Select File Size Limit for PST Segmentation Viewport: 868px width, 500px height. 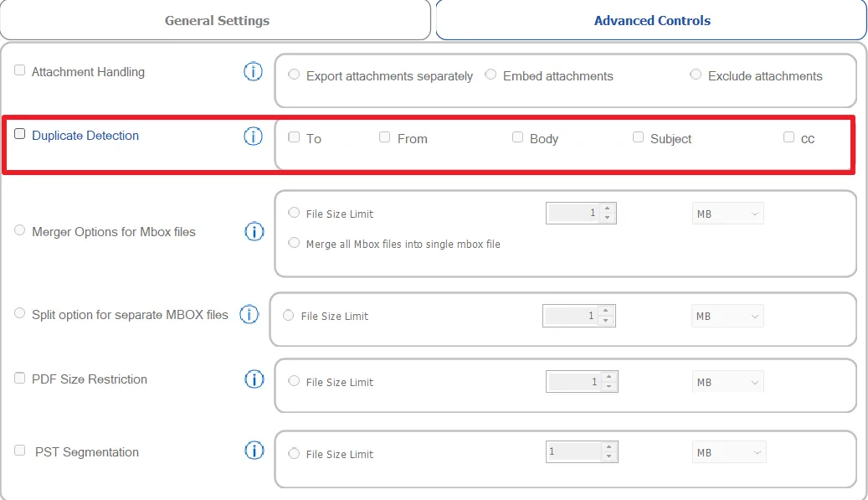[x=294, y=453]
